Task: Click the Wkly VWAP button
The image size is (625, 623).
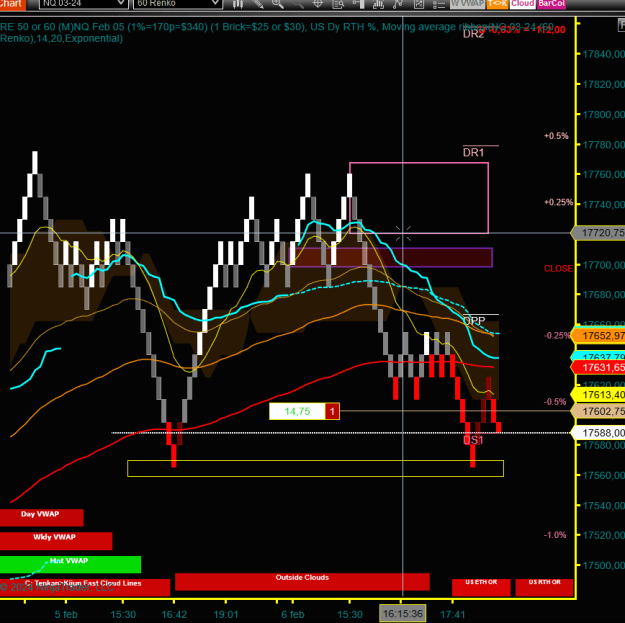Action: tap(56, 540)
